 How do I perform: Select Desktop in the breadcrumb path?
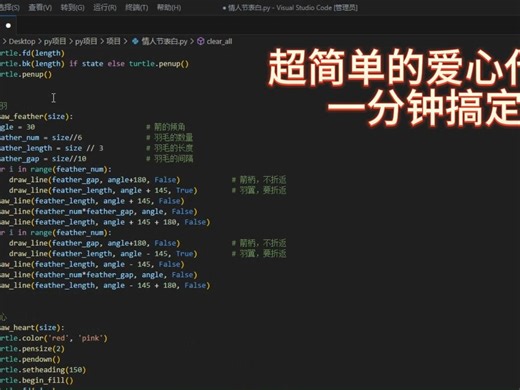pyautogui.click(x=22, y=41)
